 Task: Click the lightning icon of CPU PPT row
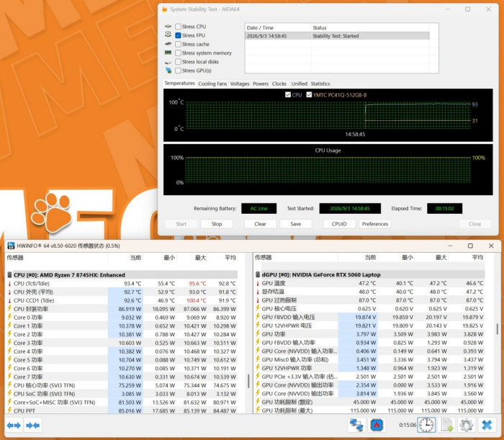9,410
